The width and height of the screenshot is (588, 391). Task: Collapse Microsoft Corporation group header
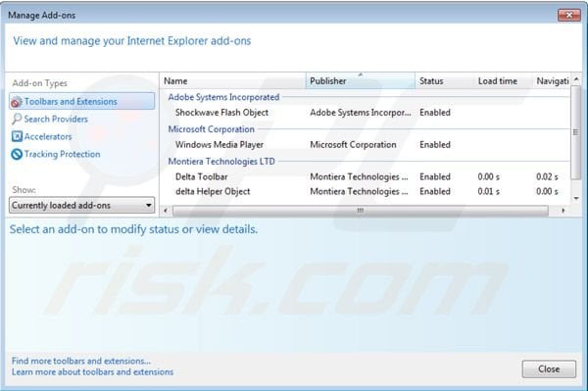(211, 129)
